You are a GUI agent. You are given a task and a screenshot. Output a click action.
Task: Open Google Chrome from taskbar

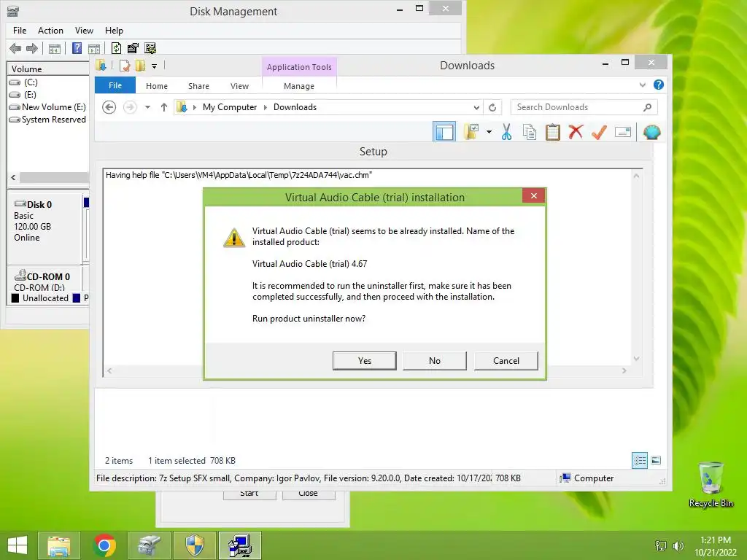[x=105, y=545]
